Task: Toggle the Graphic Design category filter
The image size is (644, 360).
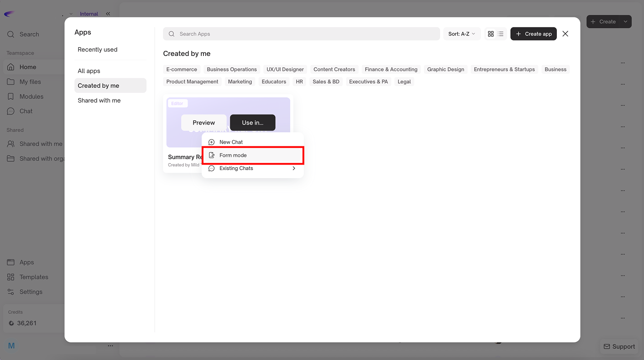Action: (446, 70)
